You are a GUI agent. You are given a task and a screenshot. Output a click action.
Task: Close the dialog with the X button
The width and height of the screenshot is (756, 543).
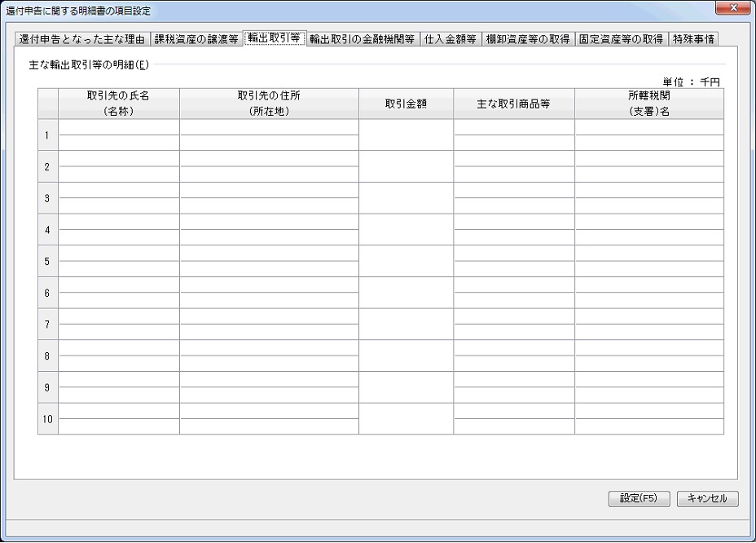point(732,9)
